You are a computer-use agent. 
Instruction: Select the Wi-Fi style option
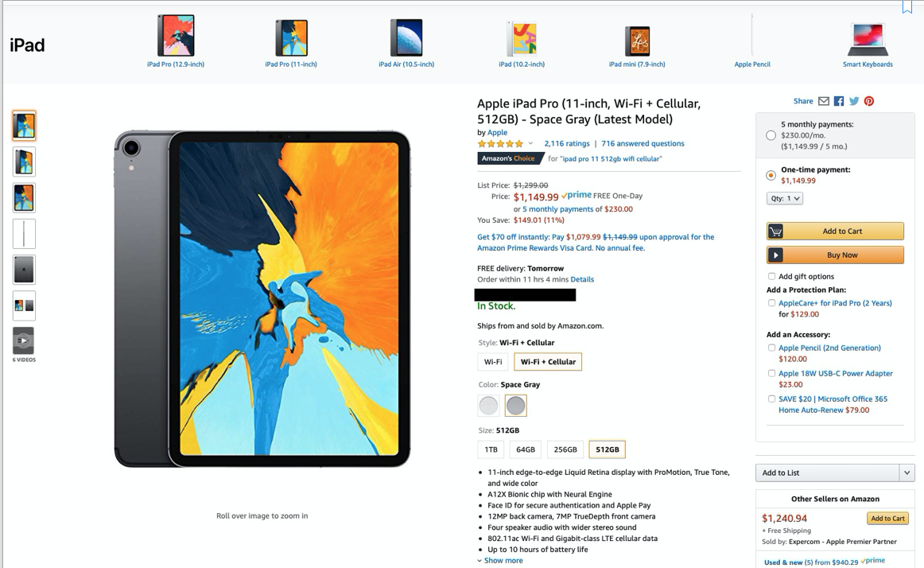493,361
